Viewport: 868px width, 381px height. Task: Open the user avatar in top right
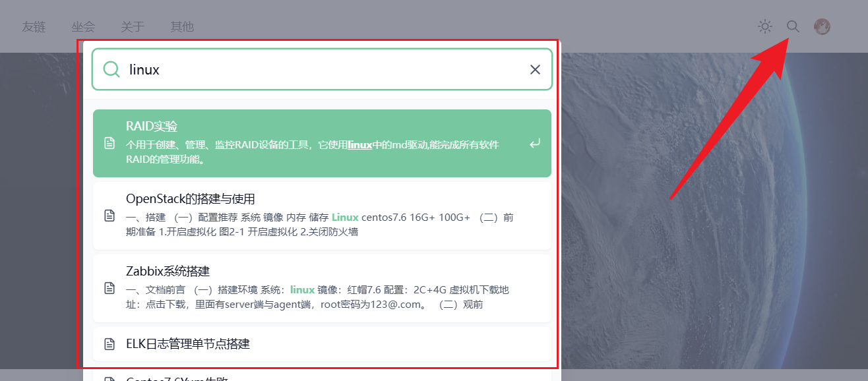click(822, 26)
